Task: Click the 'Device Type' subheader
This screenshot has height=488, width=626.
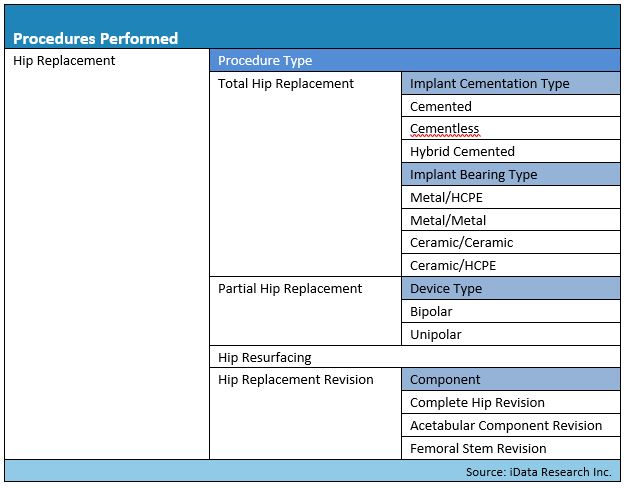Action: 511,288
